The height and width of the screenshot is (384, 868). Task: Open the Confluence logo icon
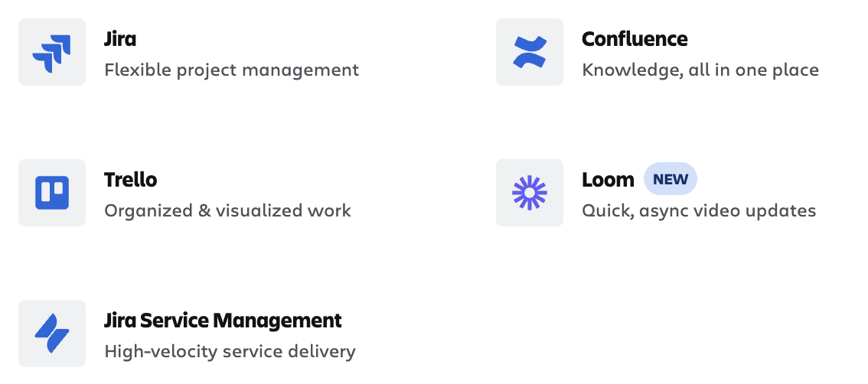pyautogui.click(x=530, y=53)
